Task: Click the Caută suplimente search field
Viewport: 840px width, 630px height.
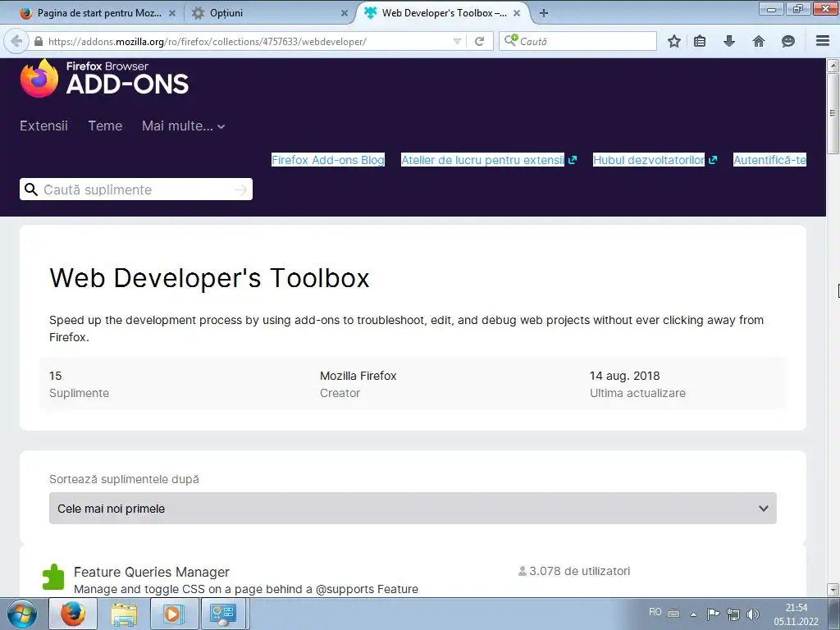Action: (136, 189)
